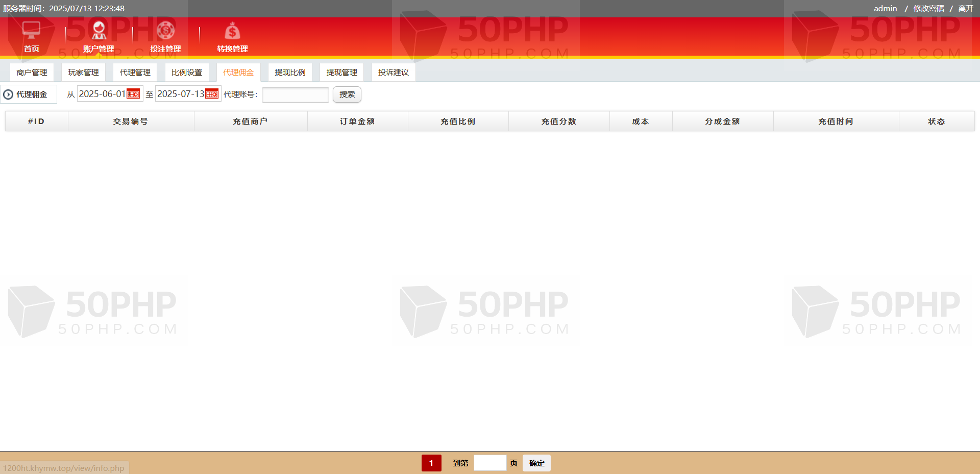This screenshot has width=980, height=474.
Task: Switch to 玩家管理 tab
Action: (83, 73)
